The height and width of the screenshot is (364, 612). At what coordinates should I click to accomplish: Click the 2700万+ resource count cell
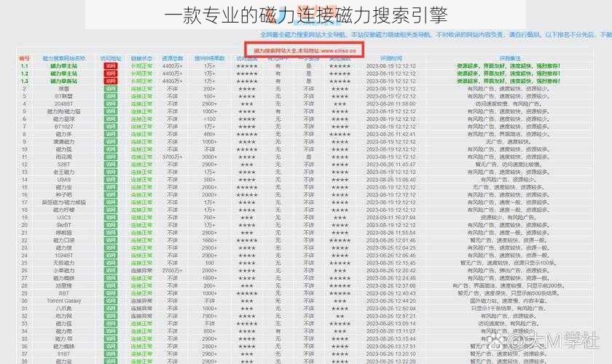(172, 270)
